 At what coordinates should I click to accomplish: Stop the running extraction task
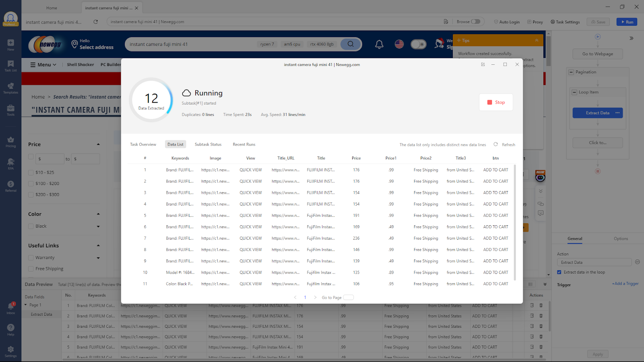click(x=496, y=102)
